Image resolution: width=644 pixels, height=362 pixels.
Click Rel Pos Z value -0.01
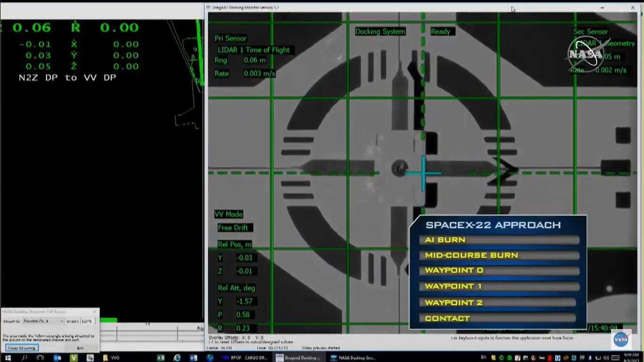(x=245, y=271)
